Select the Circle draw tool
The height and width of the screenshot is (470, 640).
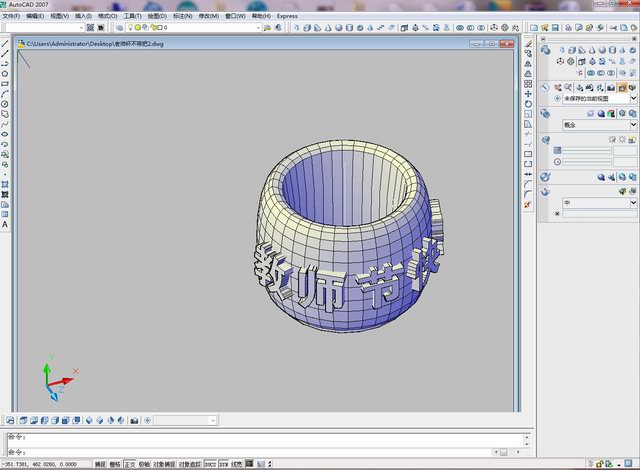(x=5, y=104)
